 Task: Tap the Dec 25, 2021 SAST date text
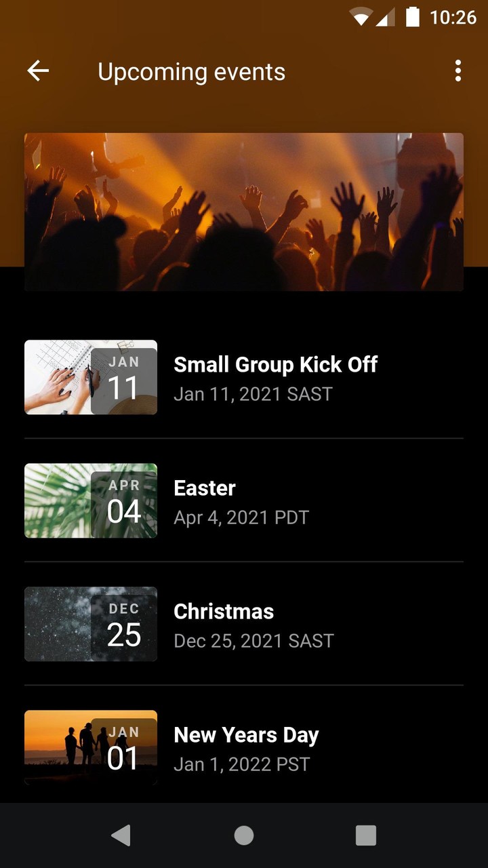(253, 641)
